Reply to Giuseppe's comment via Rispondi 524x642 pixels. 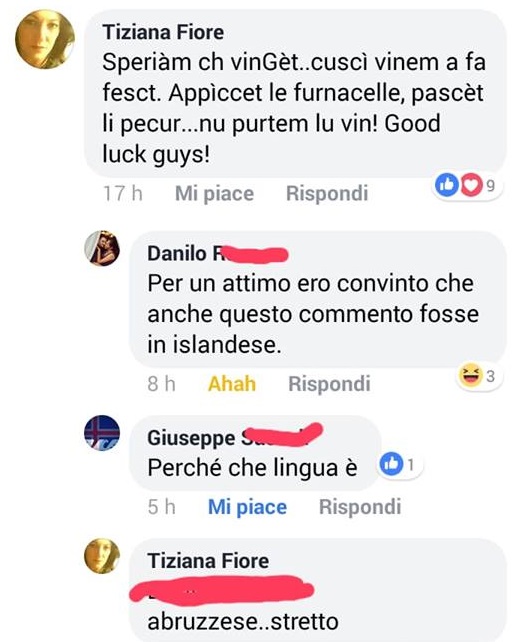pos(360,507)
